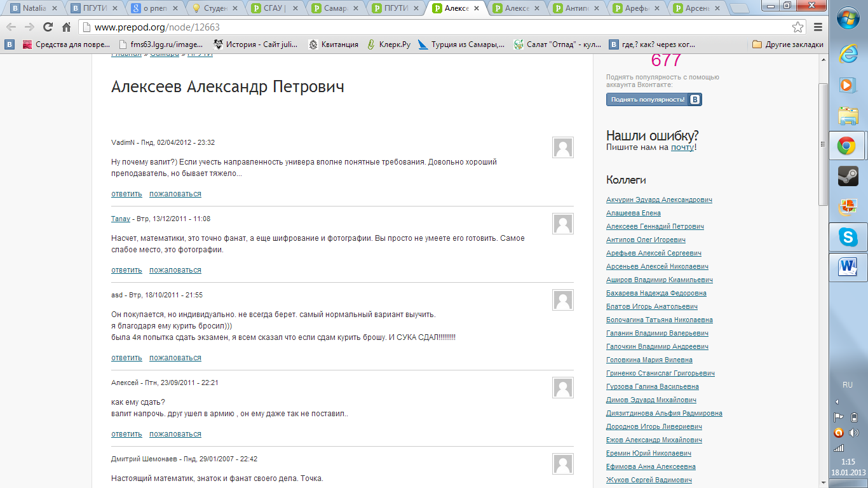Open colleague 'Антипов Олег Игоревич'
This screenshot has width=868, height=488.
pos(646,240)
